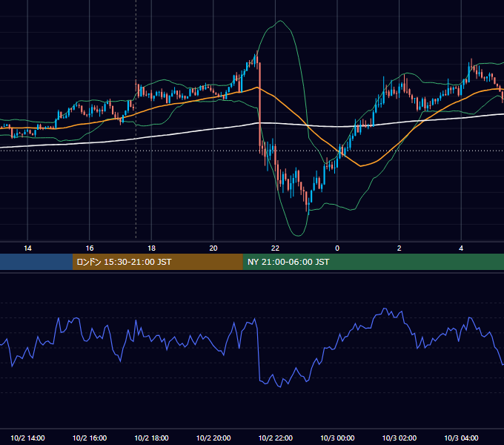Click the time axis label 4
The image size is (504, 445).
(x=461, y=248)
